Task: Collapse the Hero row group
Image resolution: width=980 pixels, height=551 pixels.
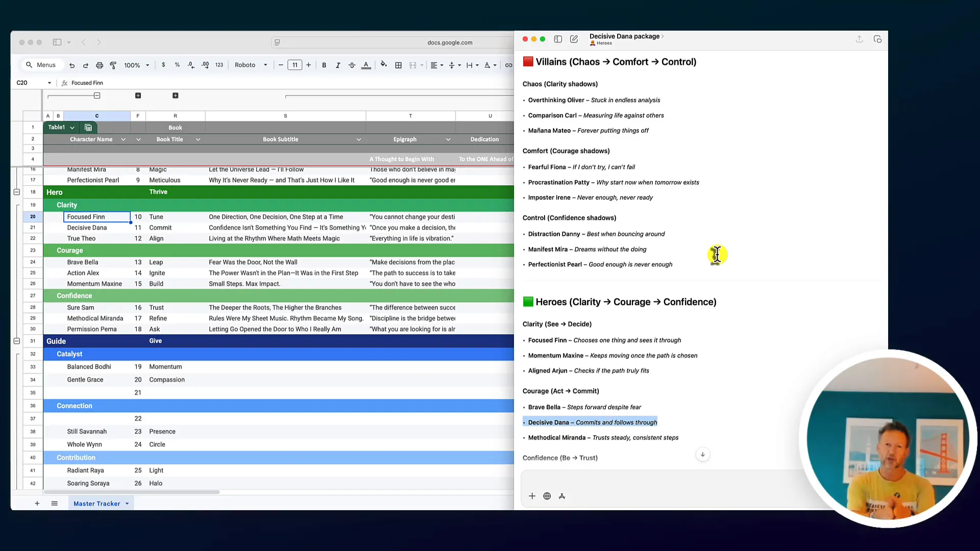Action: tap(17, 192)
